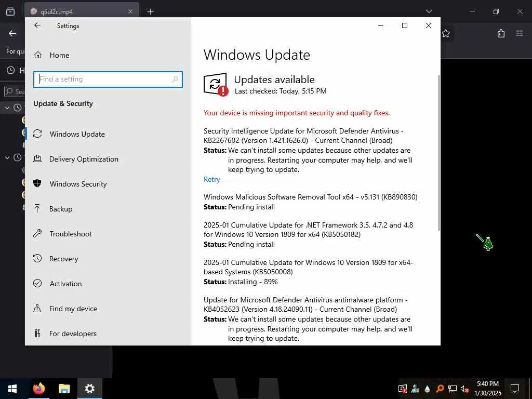Click 'Last checked: Today, 5:15 PM' text
The image size is (532, 399).
[281, 91]
